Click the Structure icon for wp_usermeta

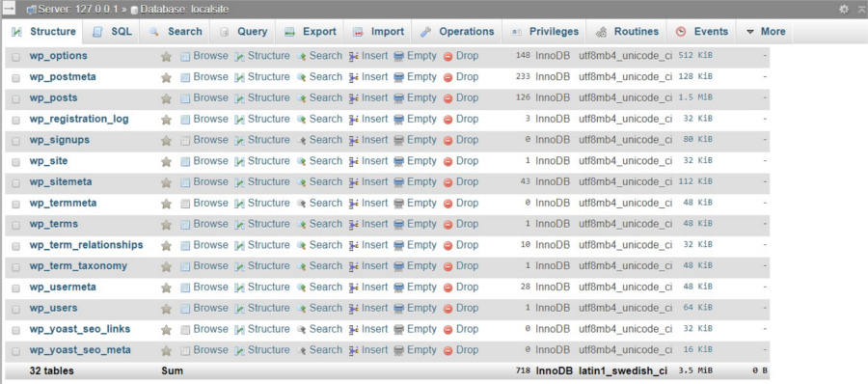tap(239, 288)
